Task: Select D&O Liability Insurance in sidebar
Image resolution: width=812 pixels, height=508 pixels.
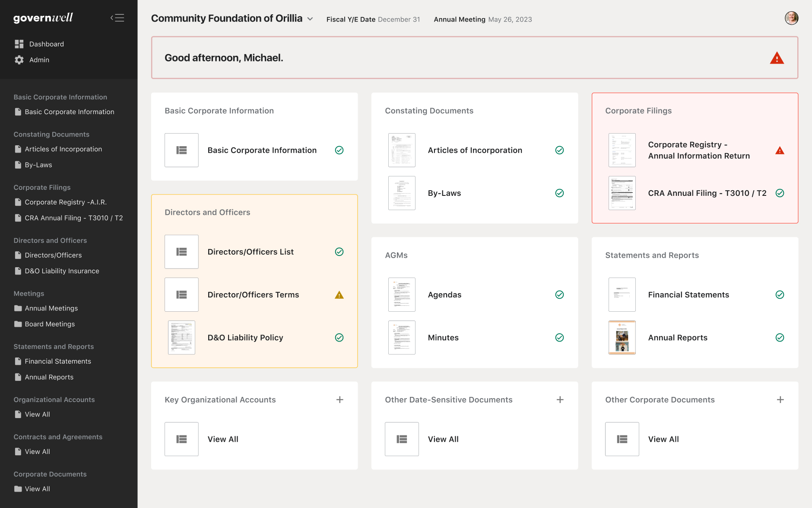Action: point(62,271)
